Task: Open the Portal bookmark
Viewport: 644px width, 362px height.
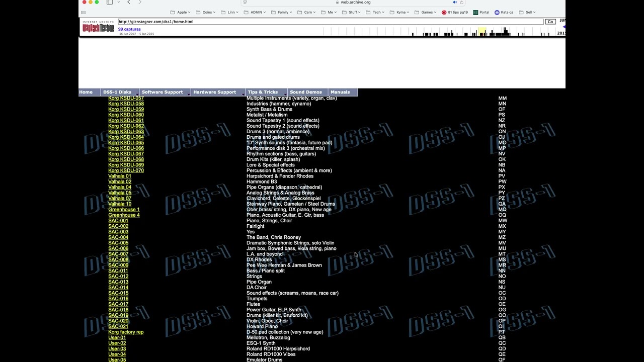Action: pos(481,12)
